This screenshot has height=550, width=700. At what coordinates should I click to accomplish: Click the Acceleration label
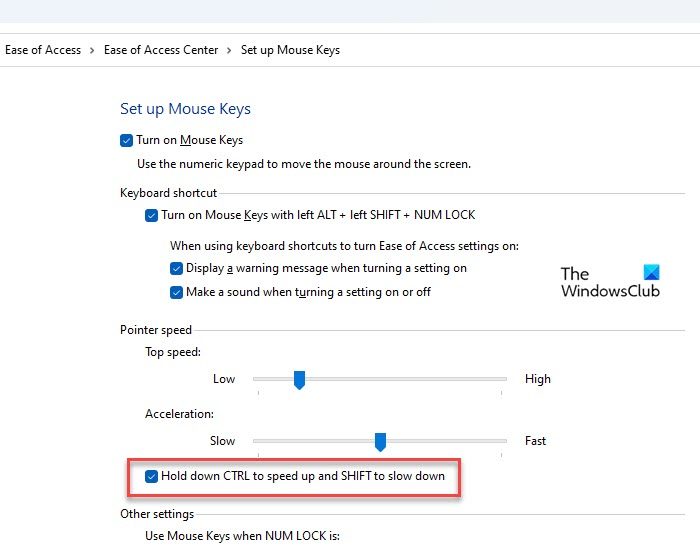tap(179, 414)
